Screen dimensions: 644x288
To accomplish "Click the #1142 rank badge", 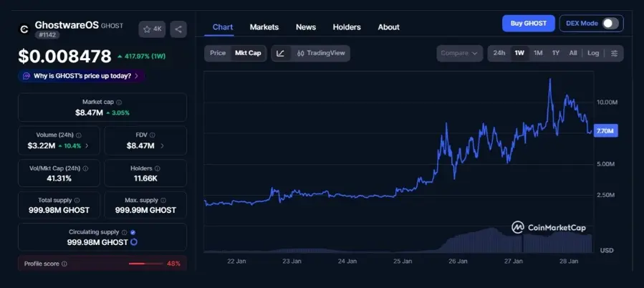I will click(48, 35).
